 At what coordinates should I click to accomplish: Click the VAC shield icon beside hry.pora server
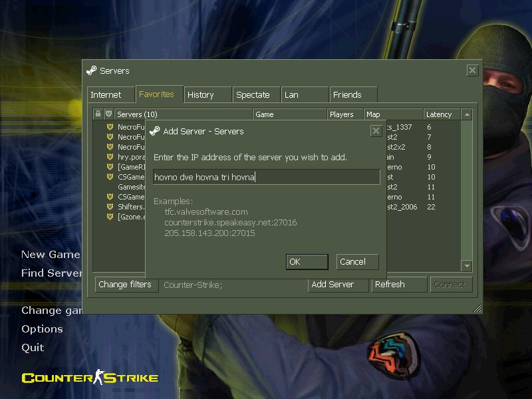point(110,157)
